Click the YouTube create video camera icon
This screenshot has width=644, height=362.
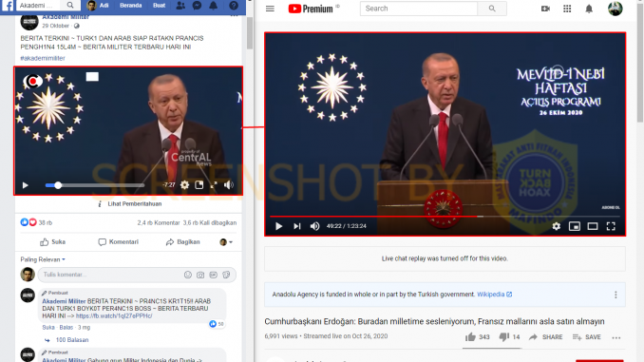pos(545,9)
